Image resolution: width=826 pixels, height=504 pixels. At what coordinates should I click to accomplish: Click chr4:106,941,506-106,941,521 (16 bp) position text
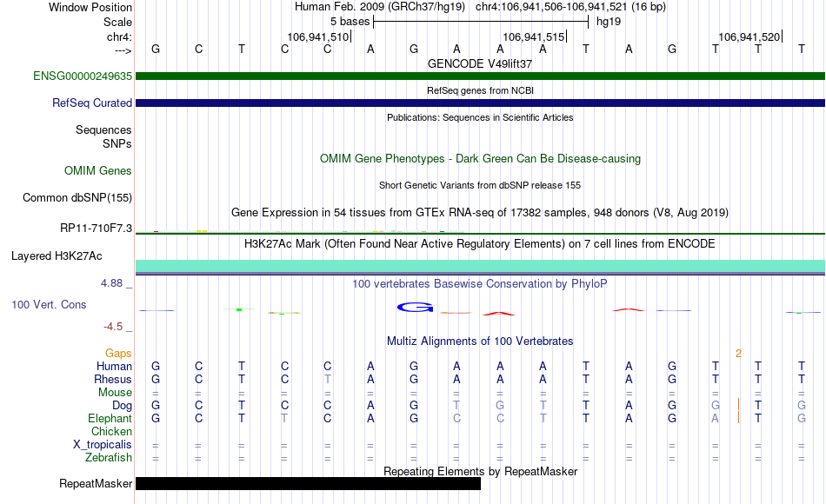pyautogui.click(x=570, y=7)
